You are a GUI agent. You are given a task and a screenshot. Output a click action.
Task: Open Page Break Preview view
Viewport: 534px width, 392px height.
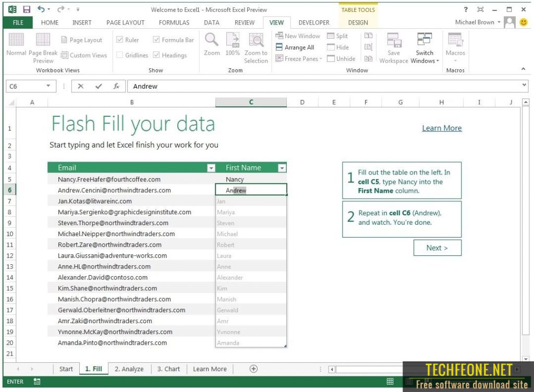pos(43,48)
